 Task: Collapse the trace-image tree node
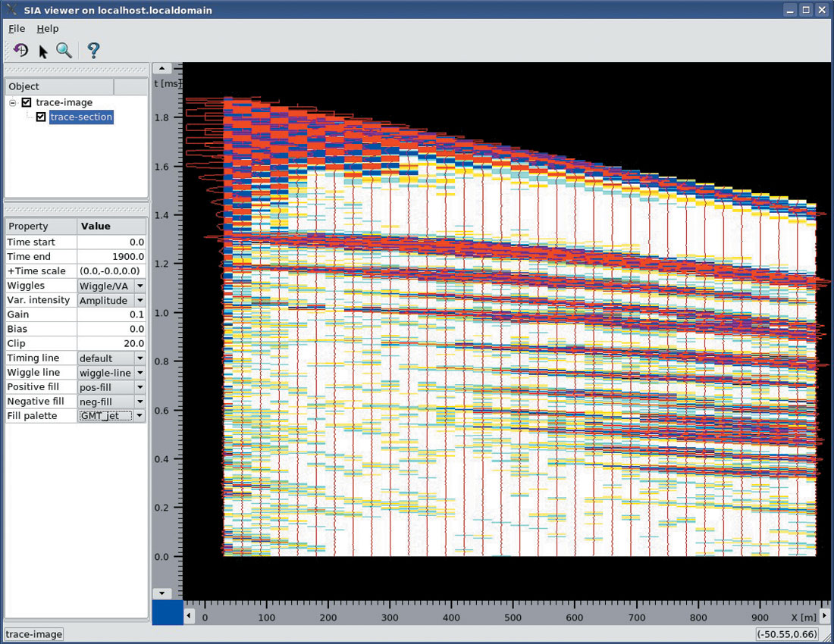tap(13, 102)
